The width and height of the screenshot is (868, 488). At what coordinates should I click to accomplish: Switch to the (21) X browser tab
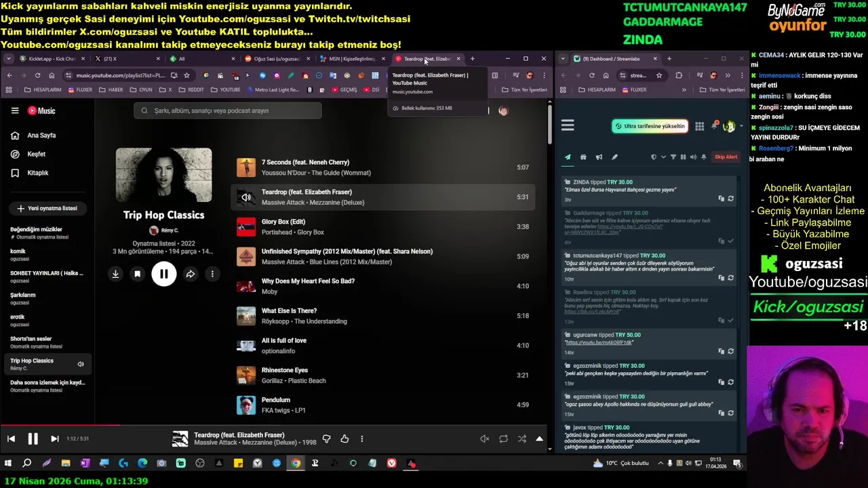pyautogui.click(x=125, y=59)
